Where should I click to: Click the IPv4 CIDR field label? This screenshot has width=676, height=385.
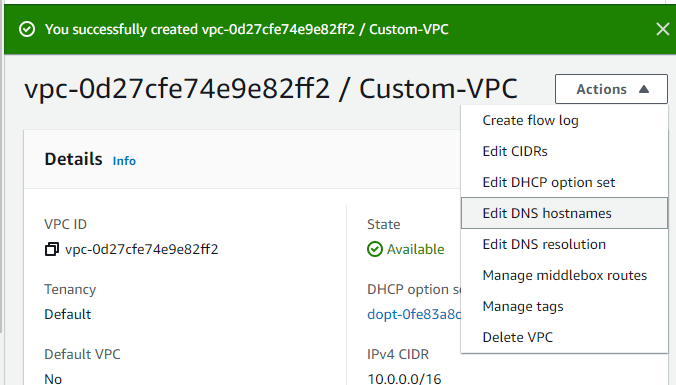pyautogui.click(x=398, y=354)
